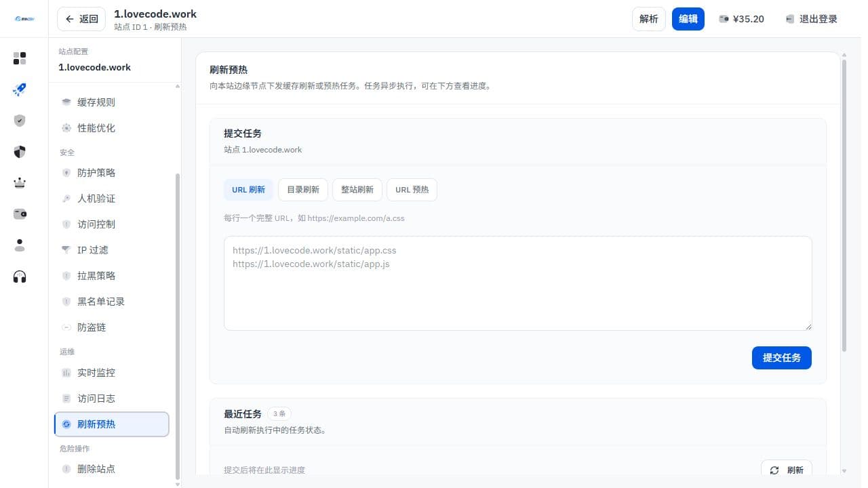Open IP 过滤 in the sidebar
This screenshot has height=488, width=868.
(112, 250)
